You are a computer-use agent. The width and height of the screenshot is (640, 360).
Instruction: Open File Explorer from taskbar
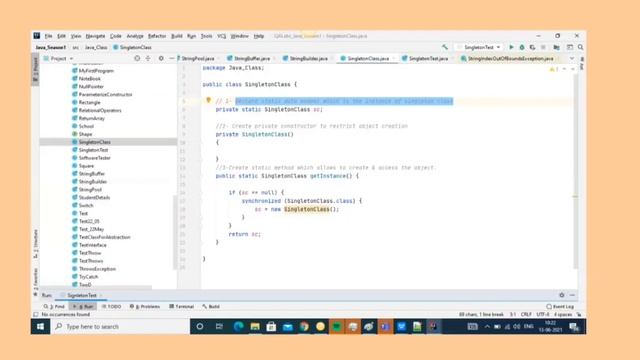coord(255,327)
